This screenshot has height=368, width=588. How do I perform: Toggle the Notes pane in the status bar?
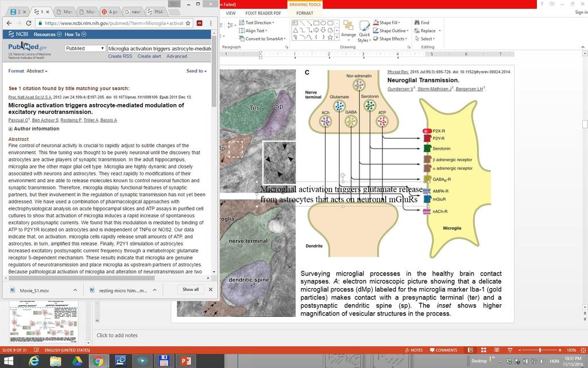tap(414, 350)
